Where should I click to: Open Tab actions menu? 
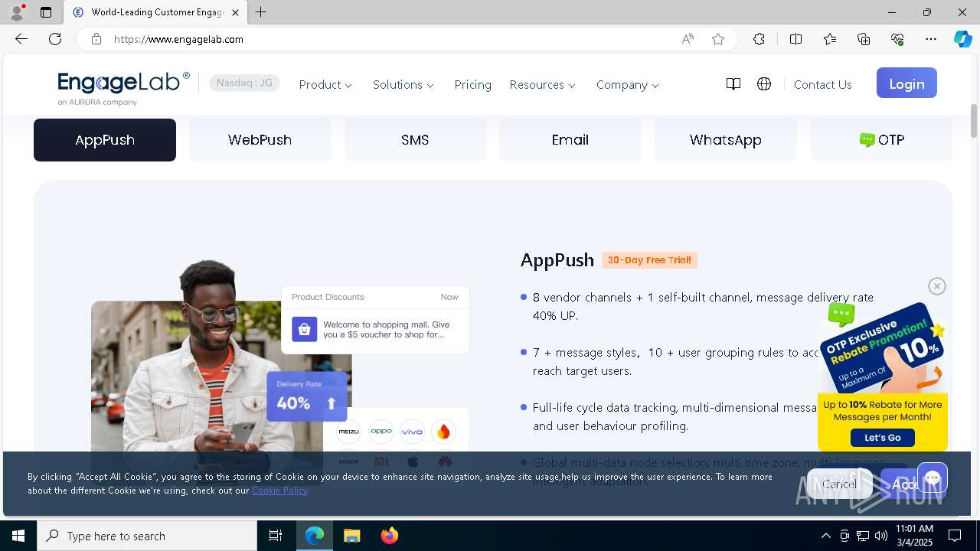[x=46, y=12]
